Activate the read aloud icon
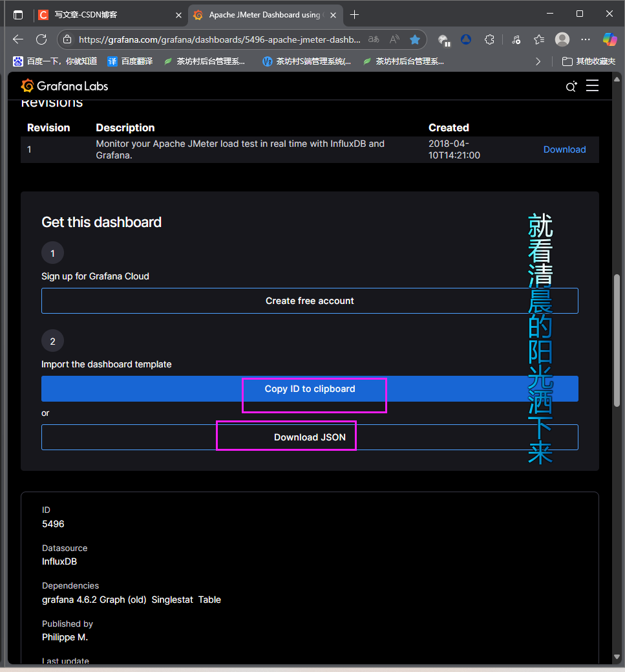 coord(394,39)
